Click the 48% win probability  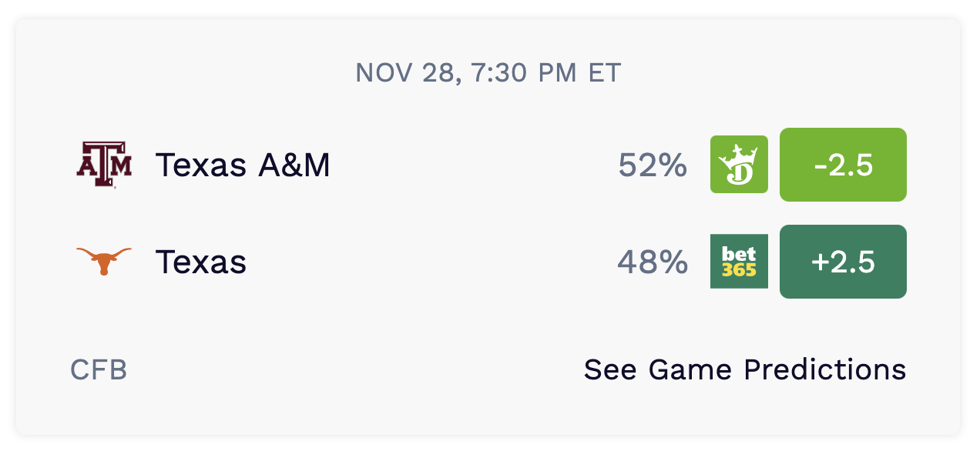tap(653, 262)
